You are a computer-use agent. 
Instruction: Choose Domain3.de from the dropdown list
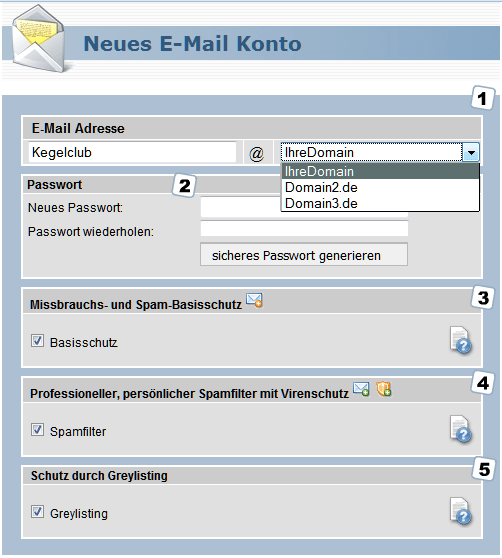coord(380,203)
